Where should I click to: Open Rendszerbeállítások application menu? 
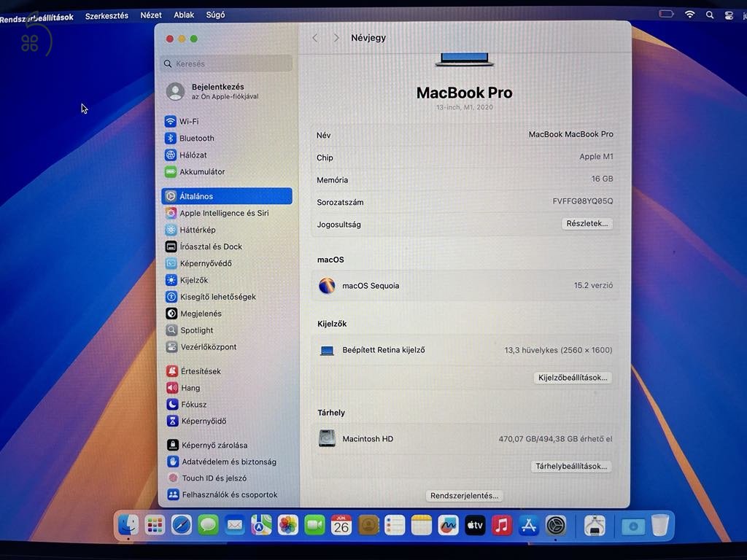point(36,17)
